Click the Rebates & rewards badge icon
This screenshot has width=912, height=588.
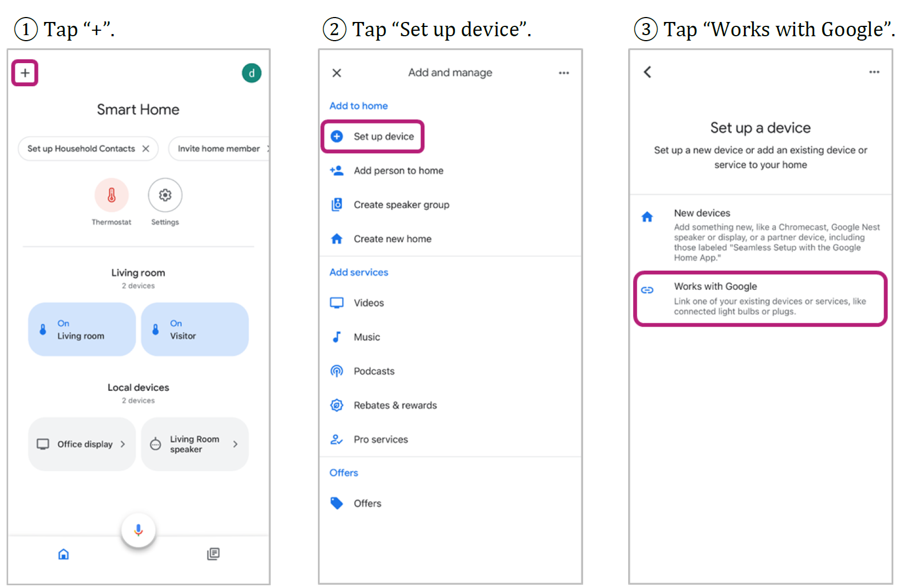point(337,405)
